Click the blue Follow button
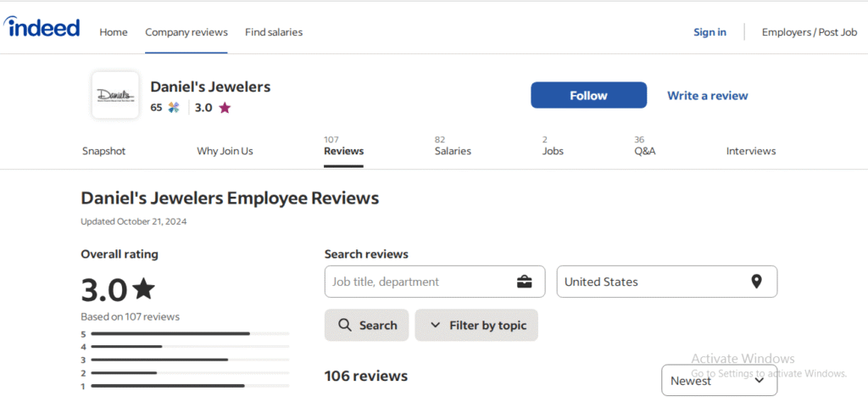The height and width of the screenshot is (402, 868). tap(588, 95)
